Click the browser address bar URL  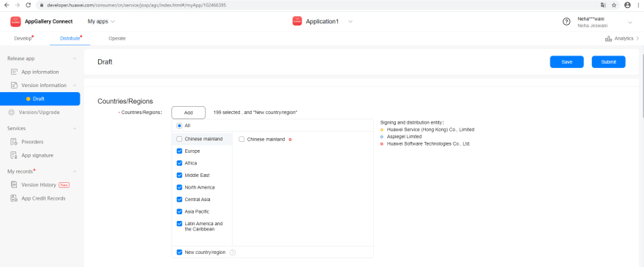click(x=136, y=5)
